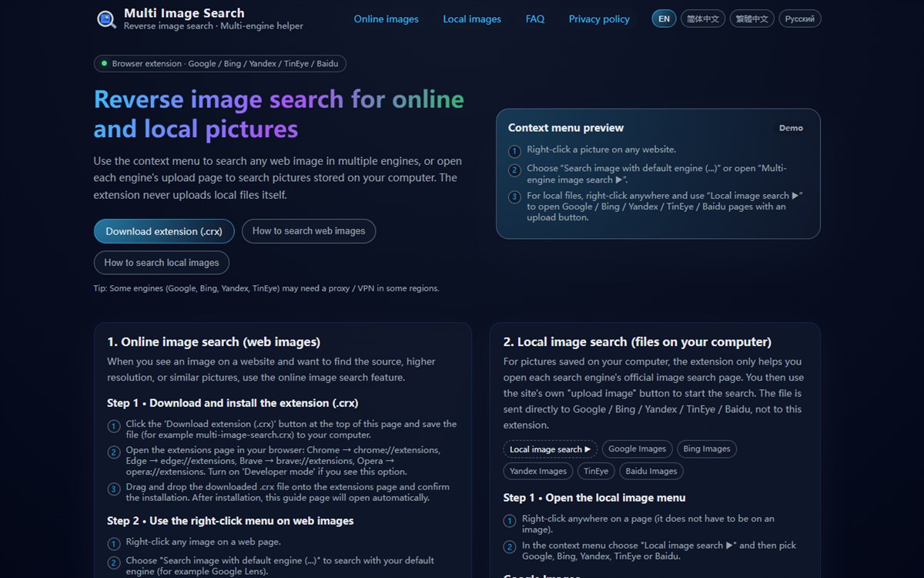Click the Local image search ▶ chip
Image resolution: width=924 pixels, height=578 pixels.
pyautogui.click(x=551, y=449)
